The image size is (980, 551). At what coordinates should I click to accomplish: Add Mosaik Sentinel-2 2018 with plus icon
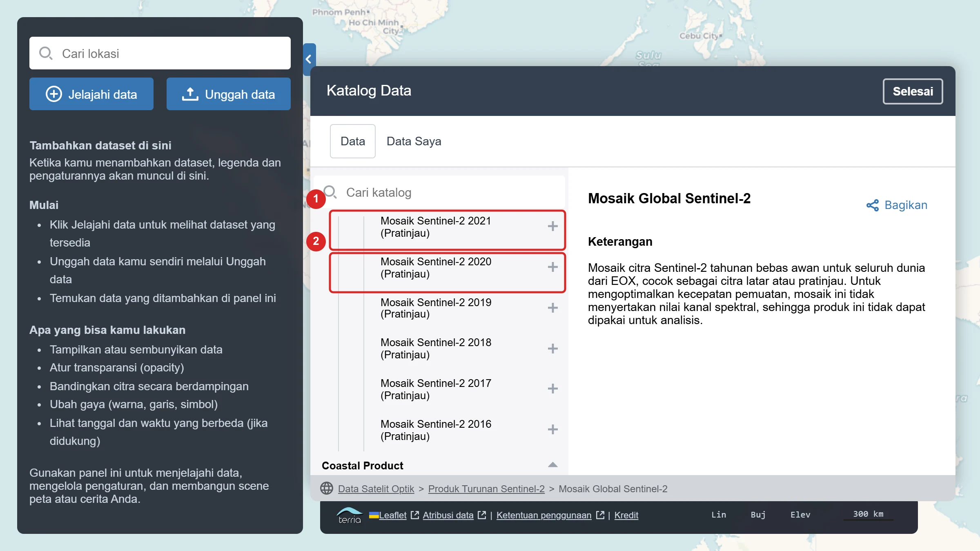pyautogui.click(x=552, y=349)
